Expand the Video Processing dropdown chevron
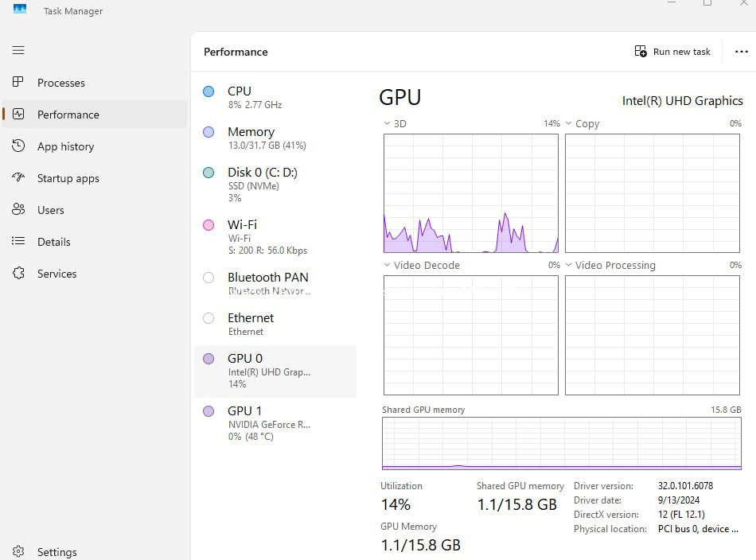The width and height of the screenshot is (756, 560). (x=568, y=265)
